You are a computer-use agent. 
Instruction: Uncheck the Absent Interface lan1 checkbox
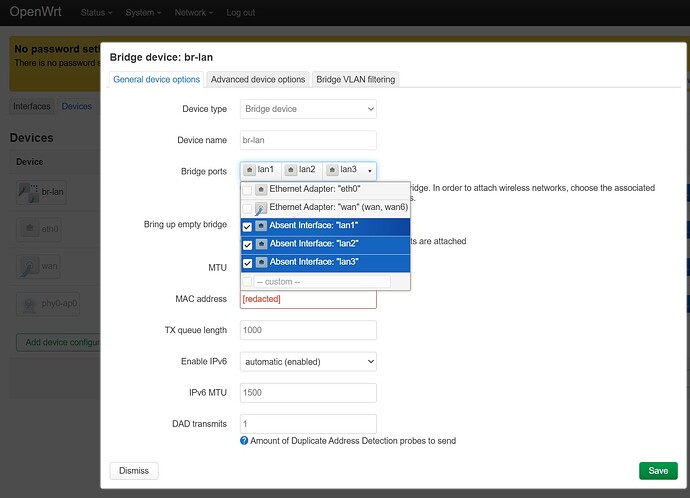(247, 227)
